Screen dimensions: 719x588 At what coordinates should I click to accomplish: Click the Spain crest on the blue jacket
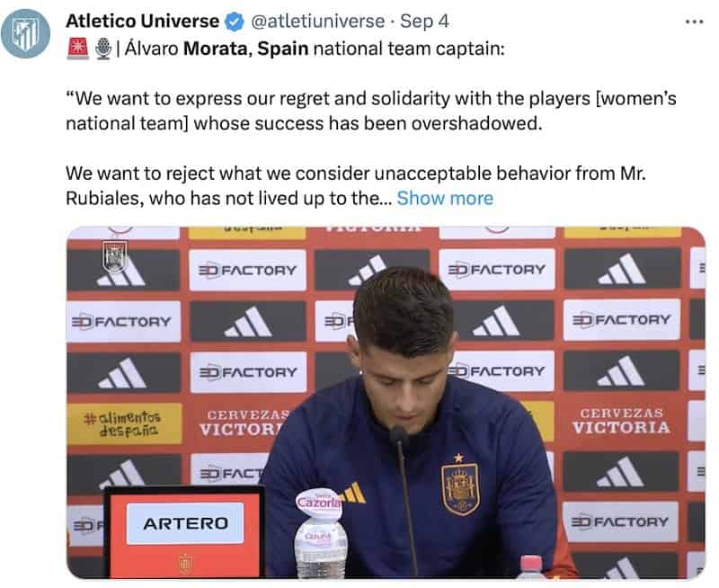[460, 487]
